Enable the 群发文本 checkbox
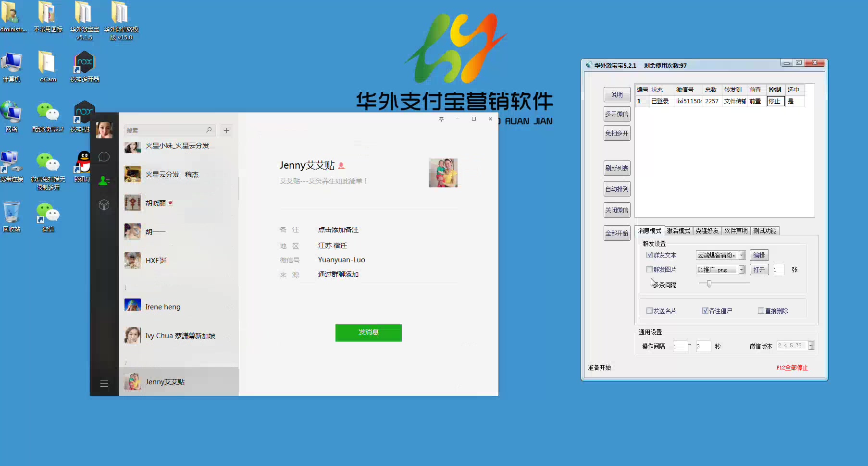Image resolution: width=868 pixels, height=466 pixels. pyautogui.click(x=649, y=255)
